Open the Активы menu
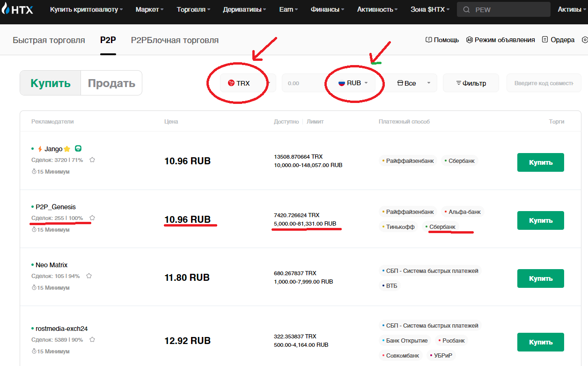 573,9
